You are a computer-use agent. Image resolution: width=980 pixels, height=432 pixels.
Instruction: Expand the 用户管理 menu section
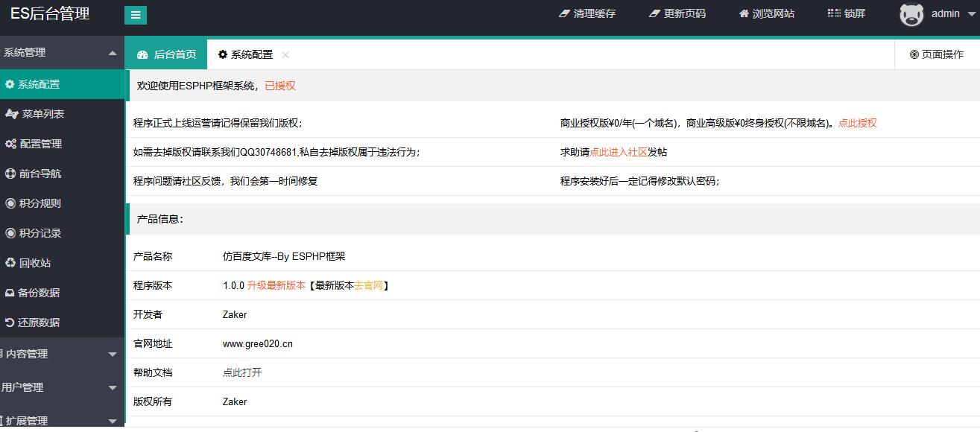pos(113,388)
